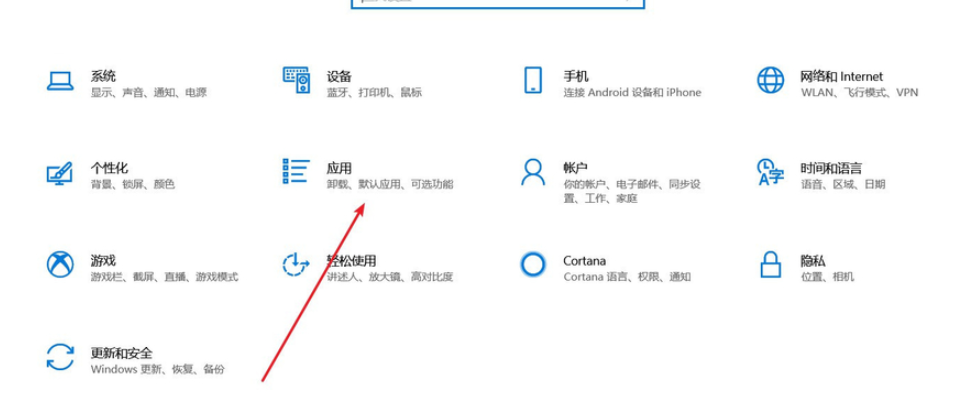Open the 网络和 Internet globe icon
The image size is (970, 398).
(770, 80)
